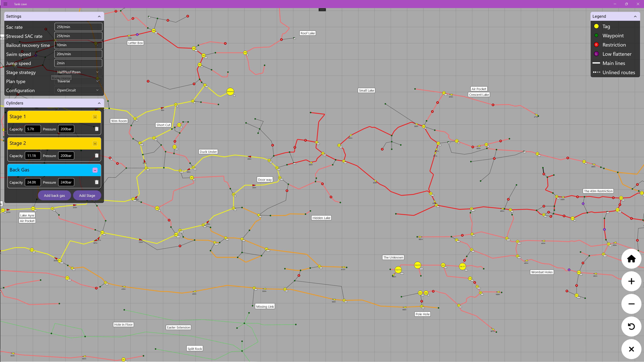Zoom out with the minus button
This screenshot has width=644, height=362.
(631, 304)
